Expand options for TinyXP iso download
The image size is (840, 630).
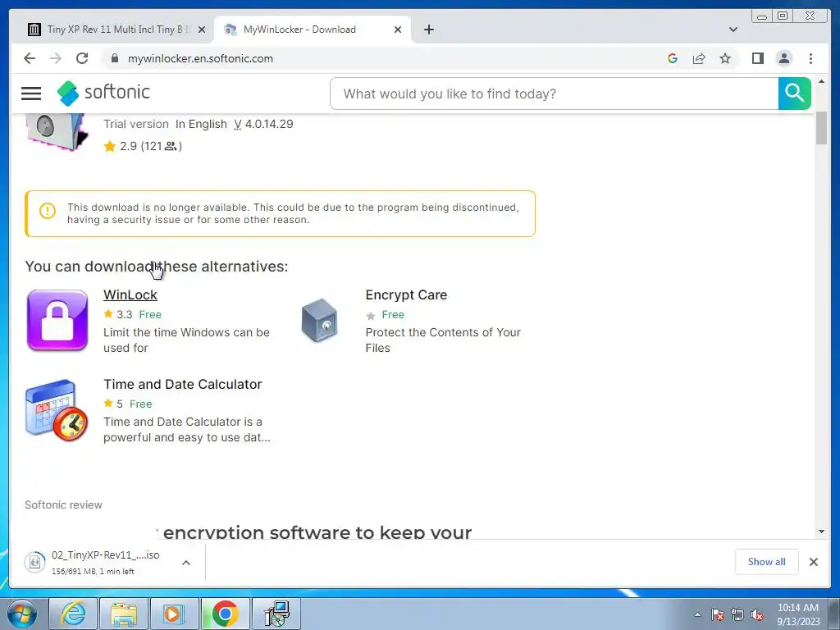pyautogui.click(x=186, y=563)
